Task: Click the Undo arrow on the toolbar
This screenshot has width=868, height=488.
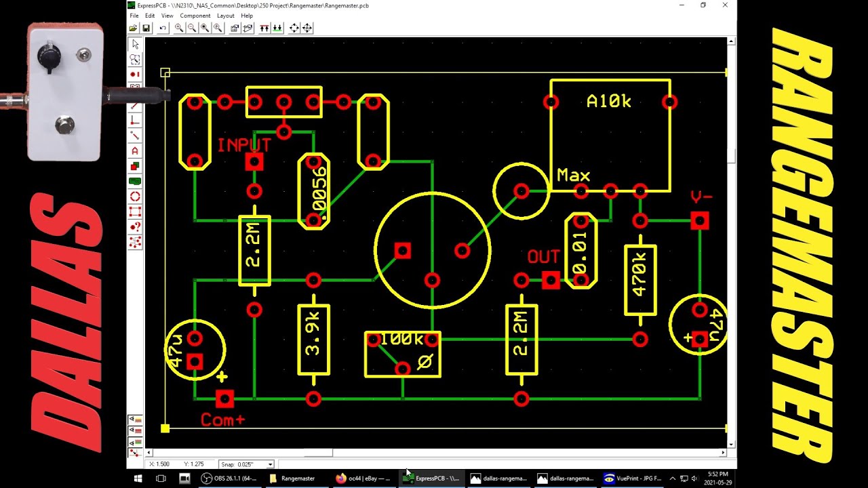Action: coord(161,28)
